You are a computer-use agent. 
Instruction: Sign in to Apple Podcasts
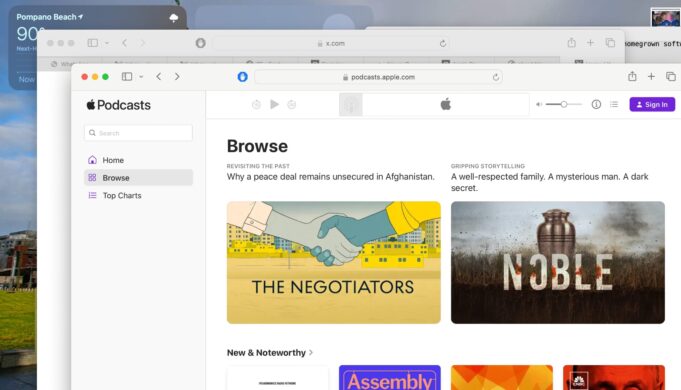(652, 104)
